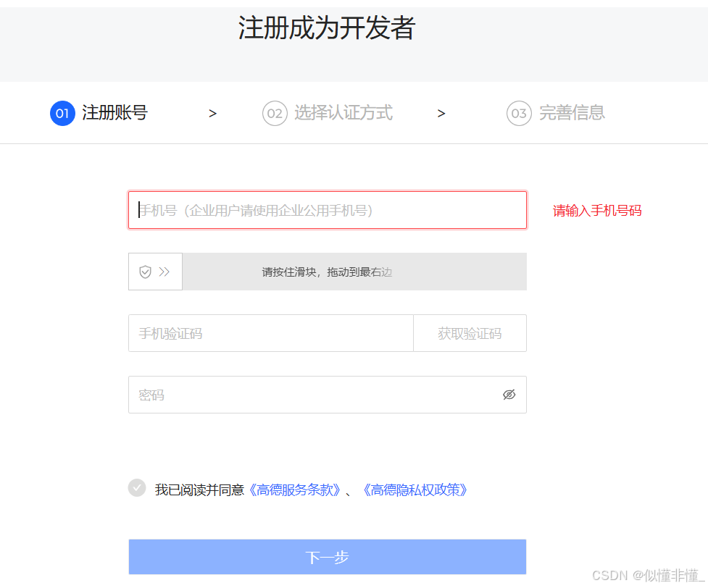Screen dimensions: 708x588
Task: Click the 下一步 next button
Action: (x=328, y=557)
